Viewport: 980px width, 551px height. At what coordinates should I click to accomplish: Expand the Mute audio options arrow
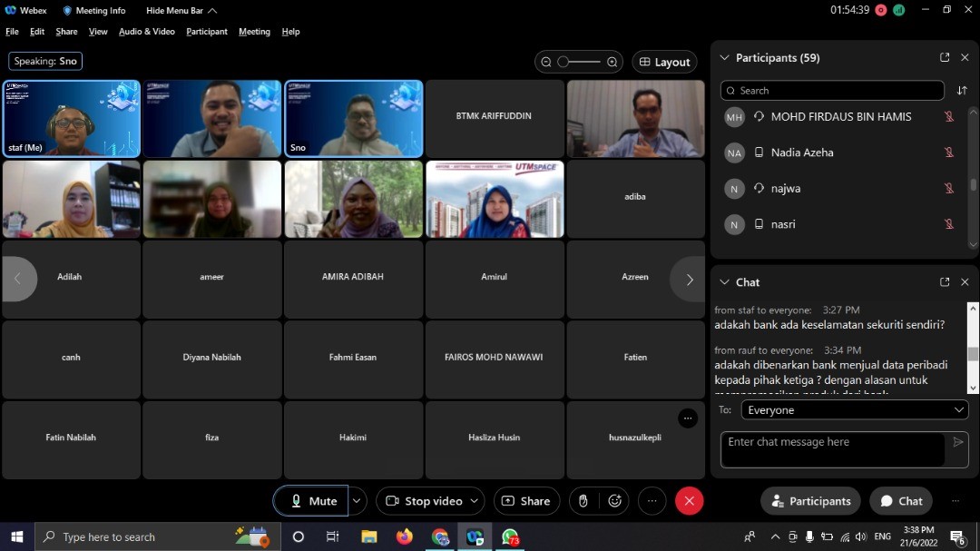[x=358, y=501]
